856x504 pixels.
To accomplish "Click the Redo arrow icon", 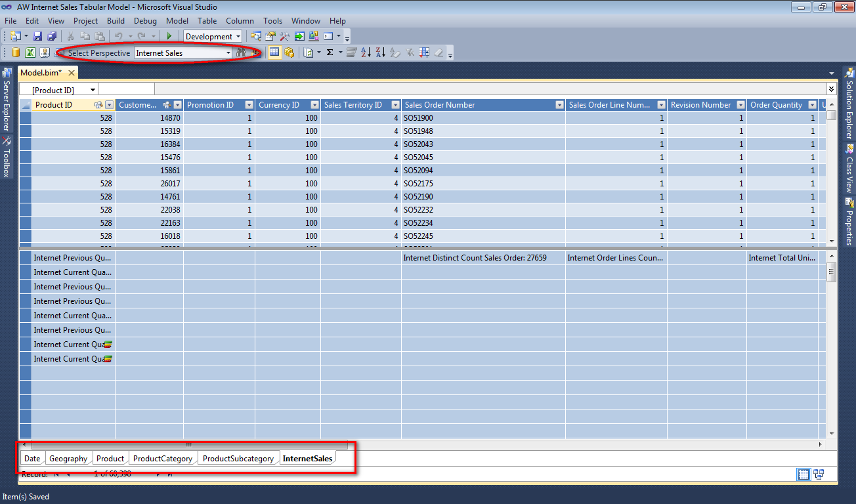I will coord(142,36).
